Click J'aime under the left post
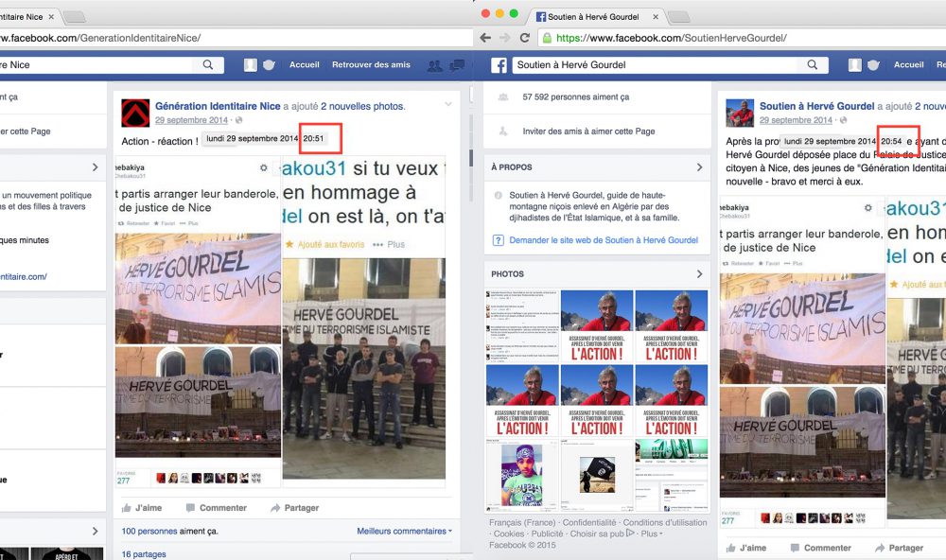 [141, 508]
